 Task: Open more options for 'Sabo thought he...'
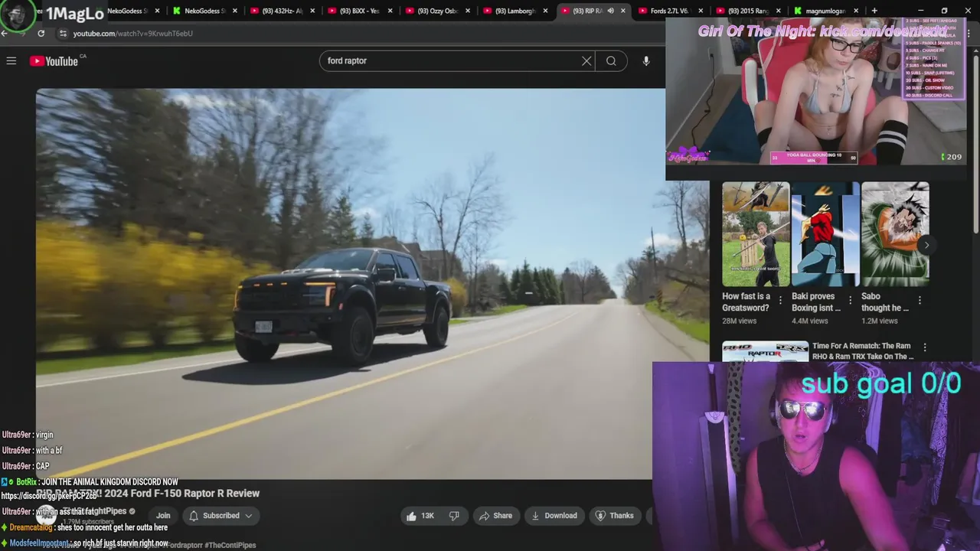point(920,300)
